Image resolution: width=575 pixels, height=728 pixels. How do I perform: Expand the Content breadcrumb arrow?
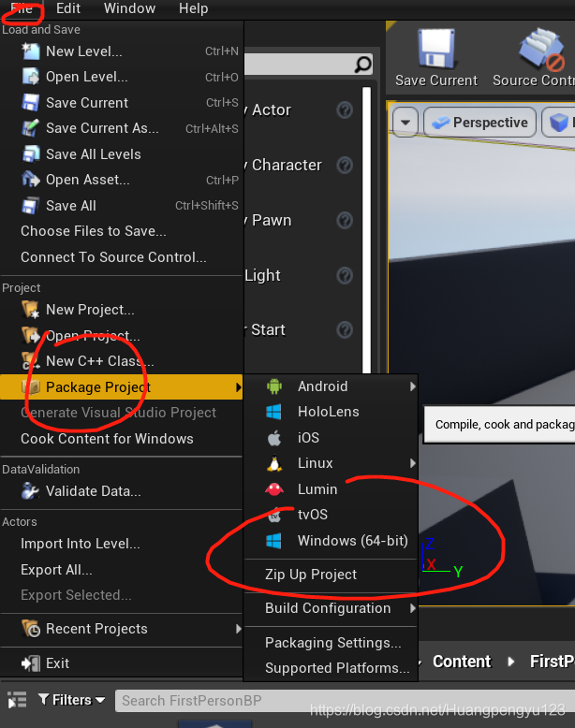click(x=511, y=662)
